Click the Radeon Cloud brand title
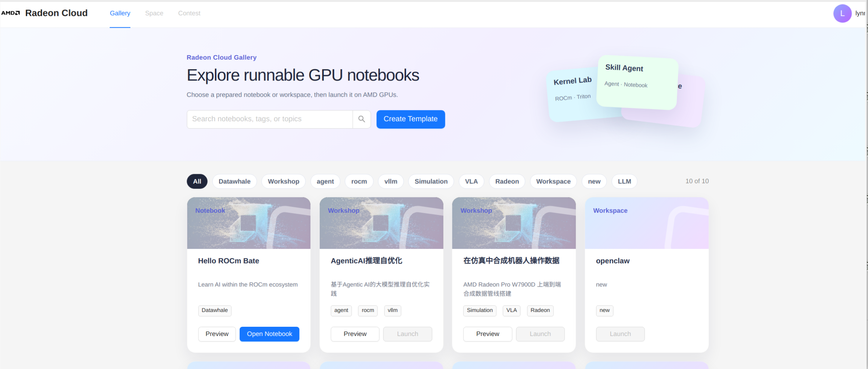 pos(56,13)
